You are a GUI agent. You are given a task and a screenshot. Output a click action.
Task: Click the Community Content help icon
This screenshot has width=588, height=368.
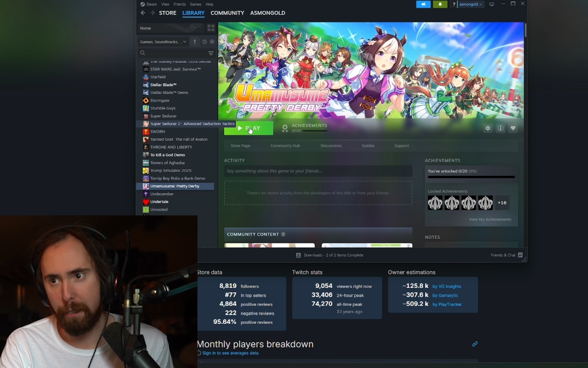pyautogui.click(x=283, y=234)
